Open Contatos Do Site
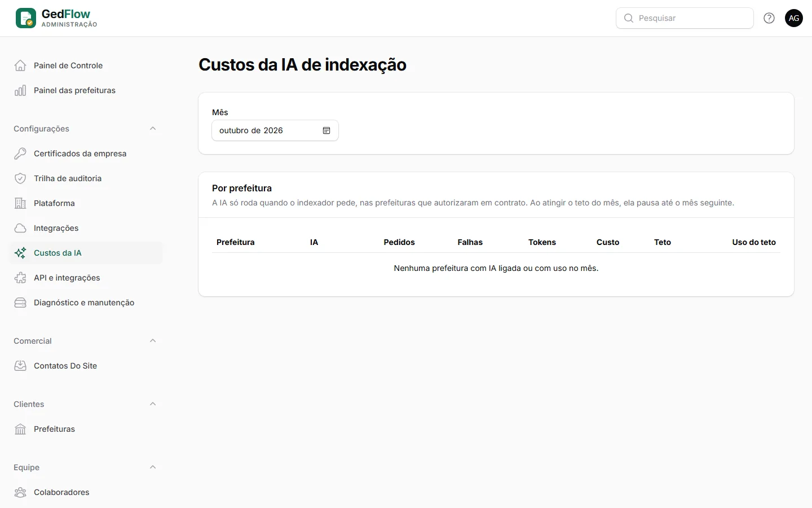The width and height of the screenshot is (812, 508). (x=86, y=366)
